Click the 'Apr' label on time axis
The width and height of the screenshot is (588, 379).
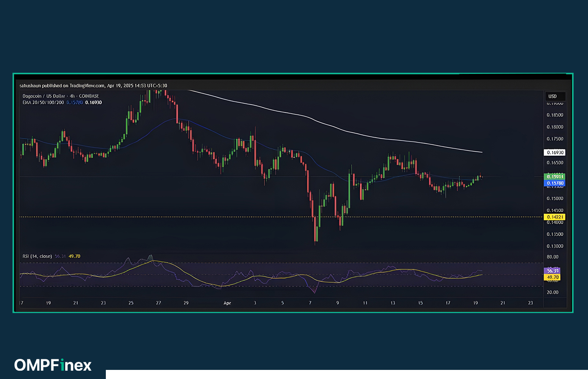coord(227,303)
